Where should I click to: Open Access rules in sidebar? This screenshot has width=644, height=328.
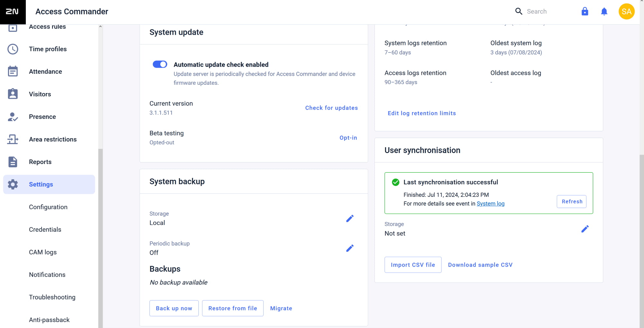(47, 27)
